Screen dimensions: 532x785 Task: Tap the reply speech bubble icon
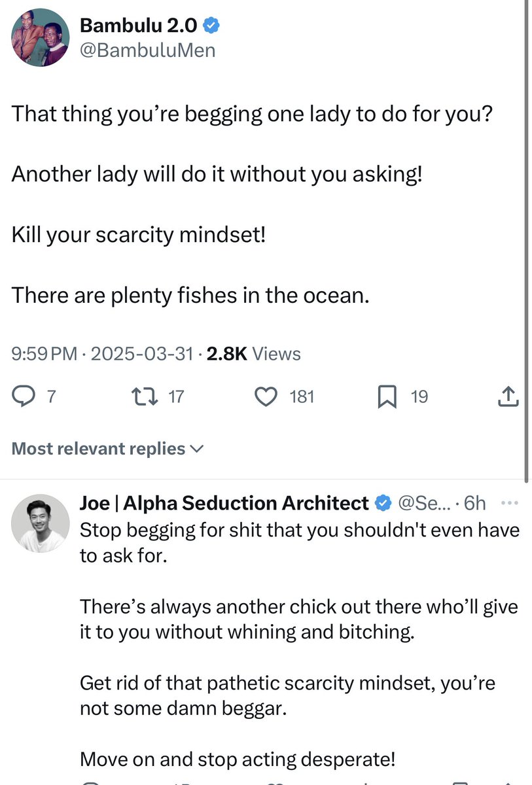click(x=24, y=396)
